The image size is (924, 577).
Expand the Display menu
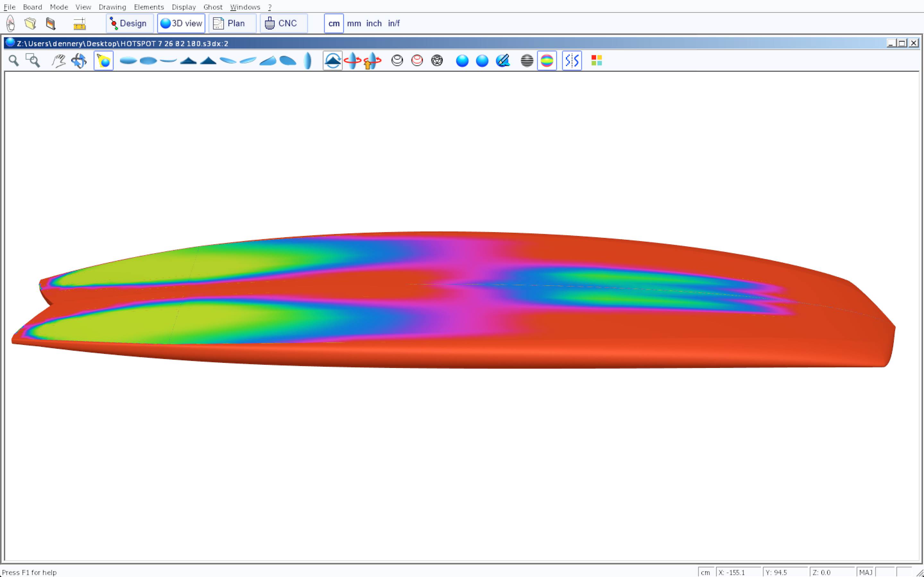(184, 7)
